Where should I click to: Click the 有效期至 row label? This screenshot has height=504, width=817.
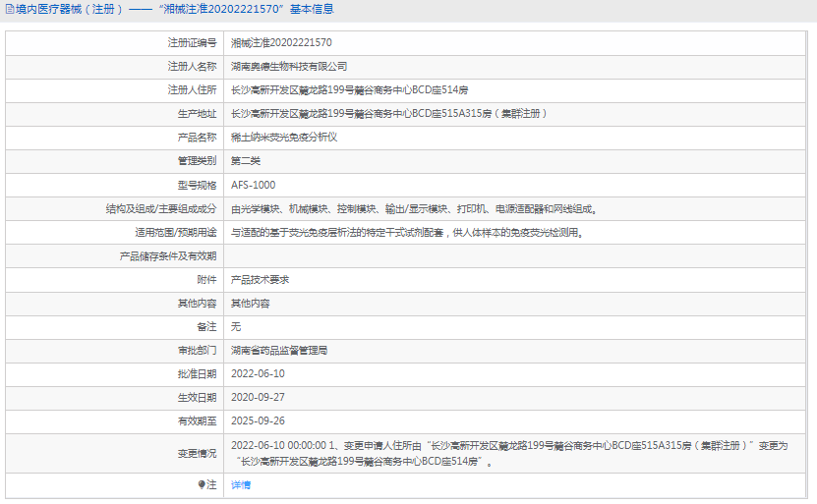tap(197, 420)
